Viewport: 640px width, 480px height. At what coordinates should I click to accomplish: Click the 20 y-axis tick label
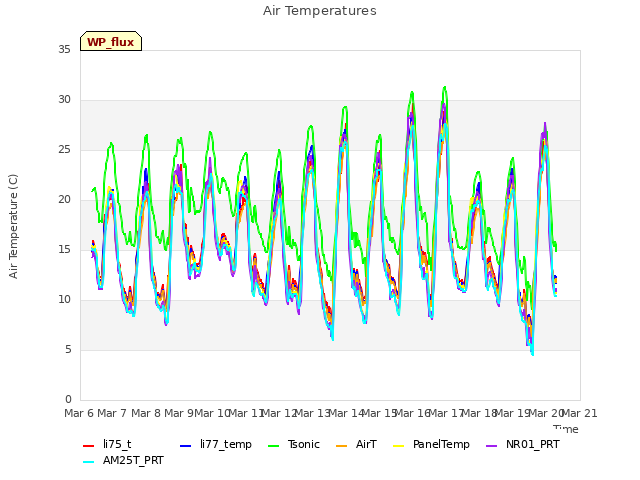point(64,199)
